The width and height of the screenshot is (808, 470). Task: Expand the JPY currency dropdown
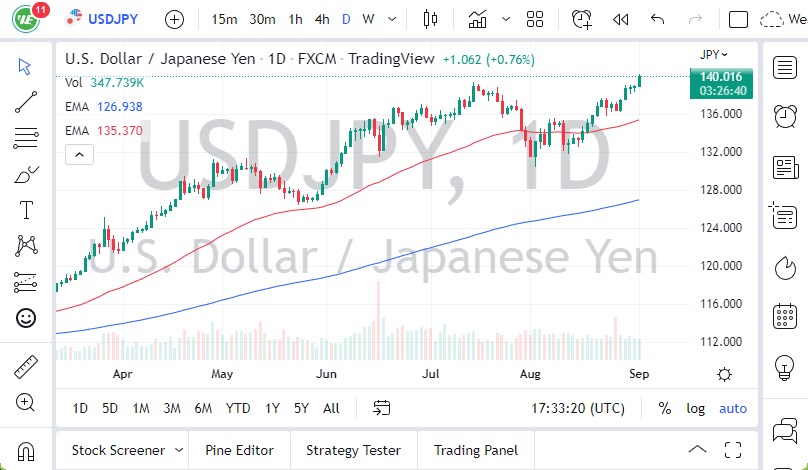[714, 55]
